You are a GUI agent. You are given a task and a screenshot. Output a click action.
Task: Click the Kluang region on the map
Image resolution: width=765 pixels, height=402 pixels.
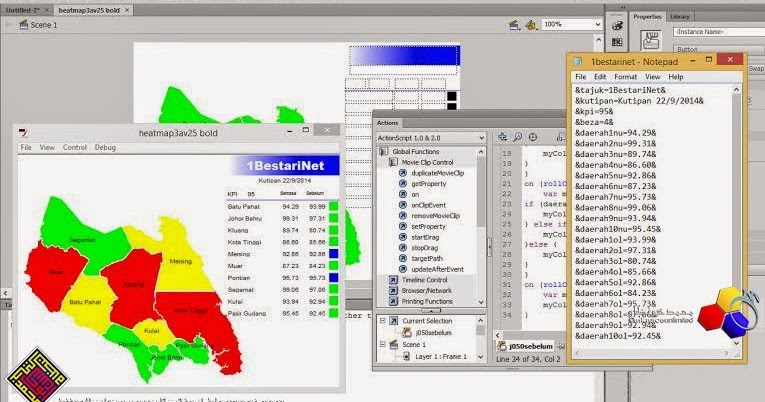(133, 284)
